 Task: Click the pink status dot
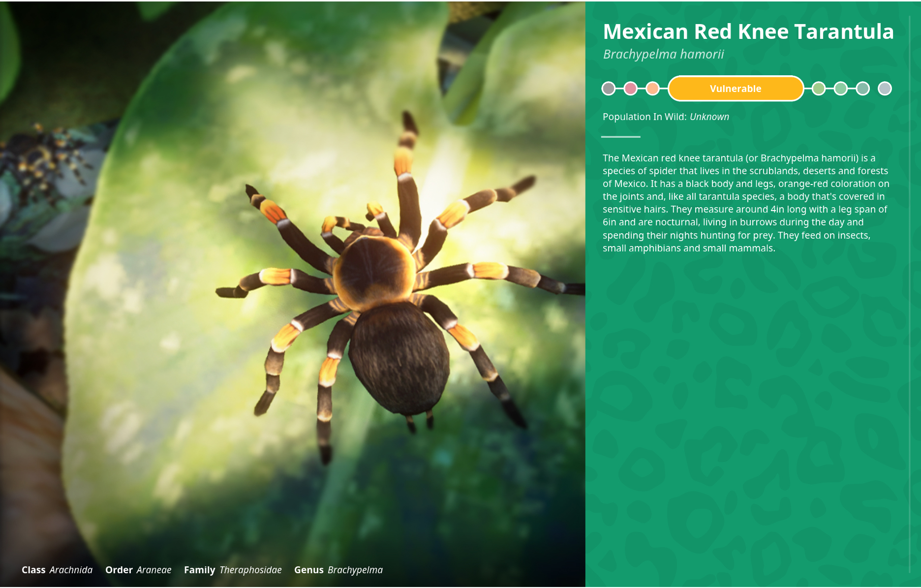click(x=630, y=89)
